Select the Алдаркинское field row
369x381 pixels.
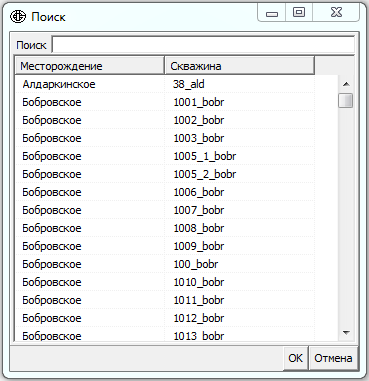click(x=165, y=84)
